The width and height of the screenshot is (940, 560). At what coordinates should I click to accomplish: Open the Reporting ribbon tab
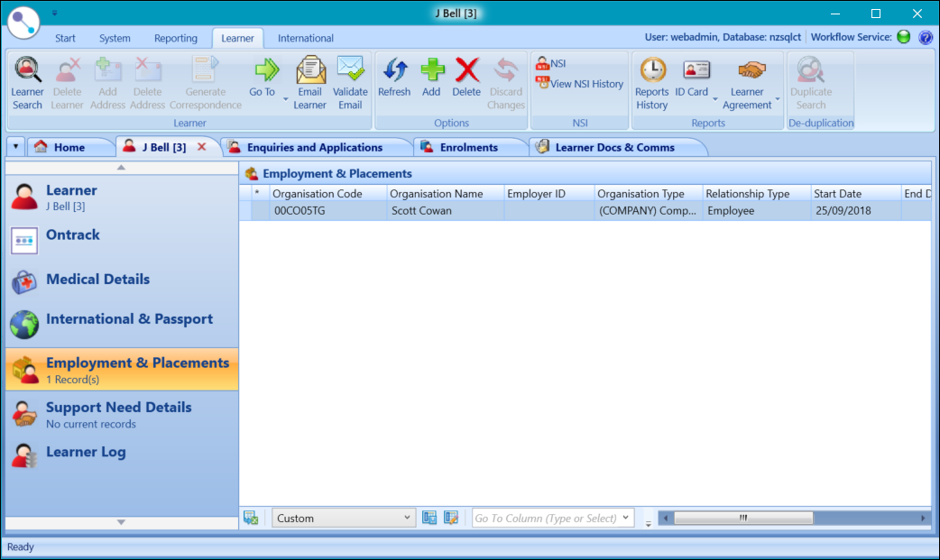click(x=175, y=38)
